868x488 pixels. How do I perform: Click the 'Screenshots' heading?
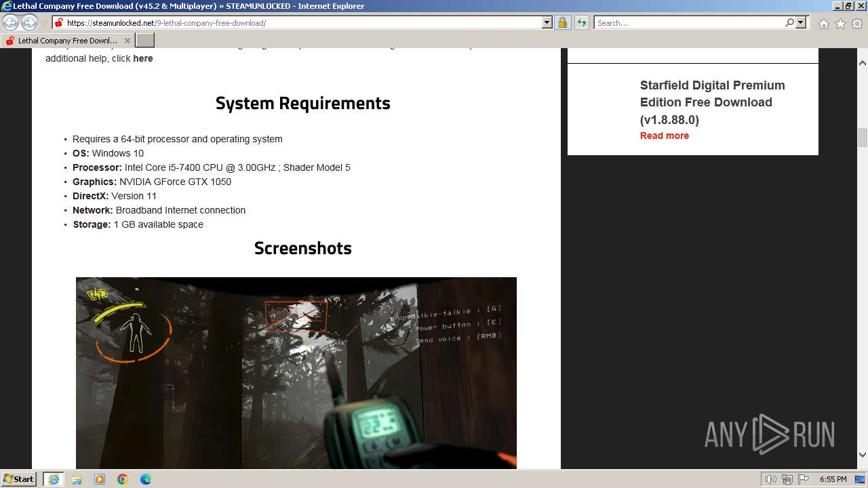(303, 248)
